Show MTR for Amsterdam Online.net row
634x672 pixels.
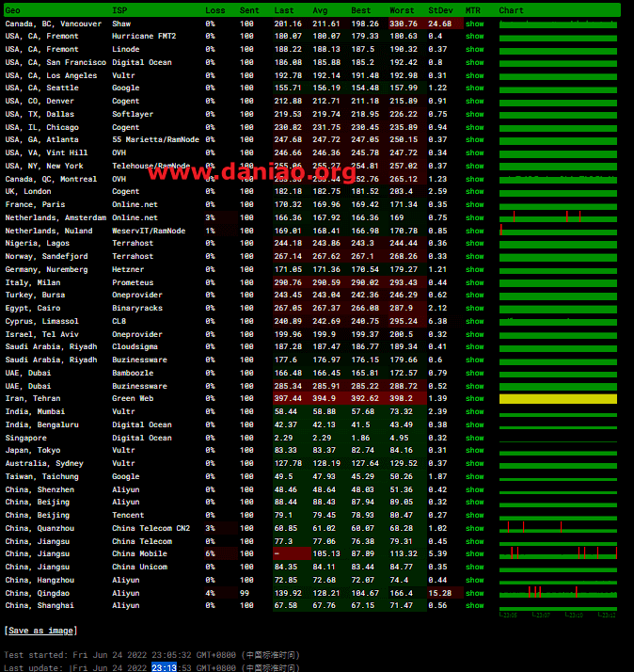[475, 217]
